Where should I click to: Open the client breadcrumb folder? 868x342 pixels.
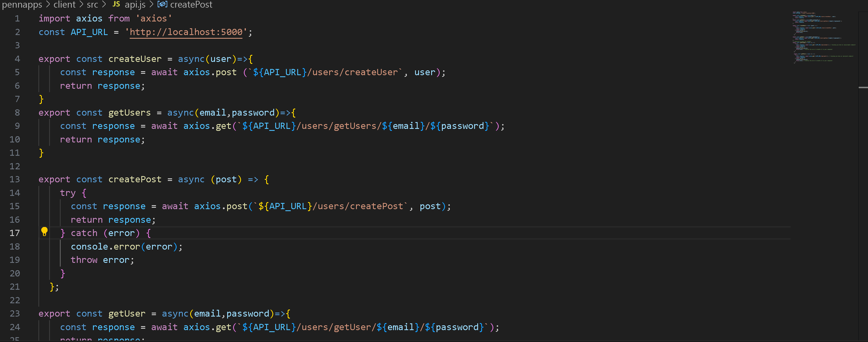[64, 5]
